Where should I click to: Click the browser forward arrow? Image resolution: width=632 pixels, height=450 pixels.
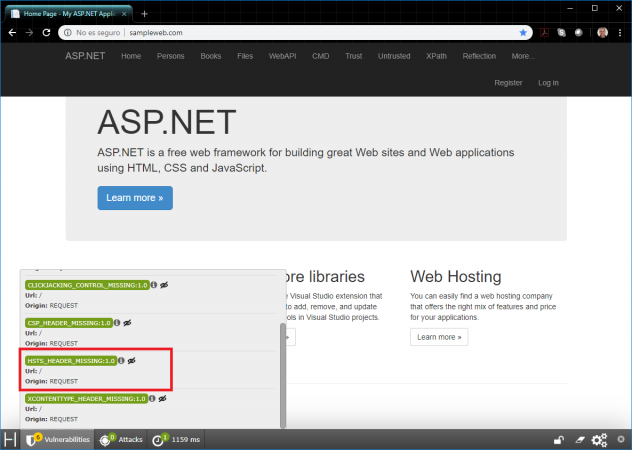coord(29,33)
